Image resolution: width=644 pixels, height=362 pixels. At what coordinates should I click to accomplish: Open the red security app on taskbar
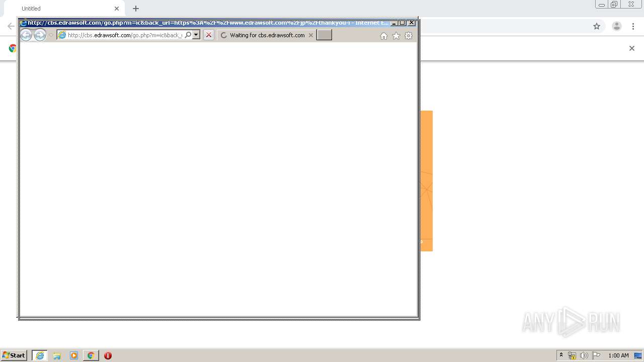[108, 355]
